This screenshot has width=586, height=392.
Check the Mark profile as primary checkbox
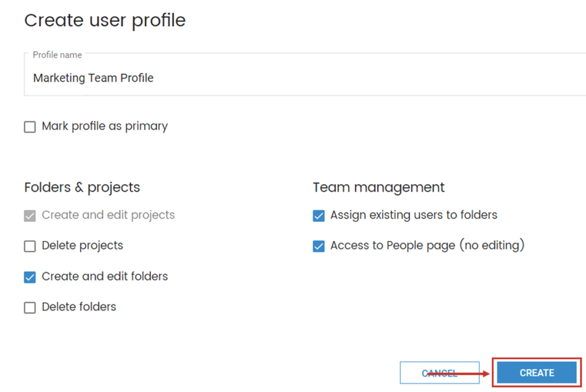click(x=30, y=127)
